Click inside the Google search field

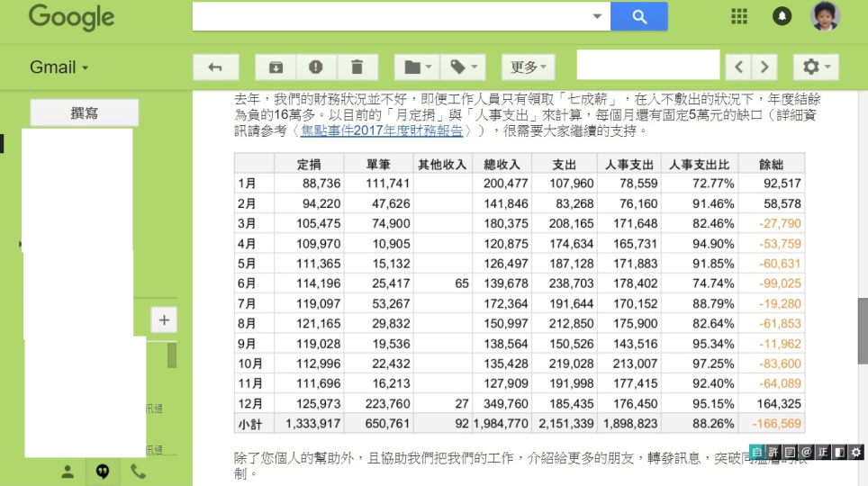(x=392, y=16)
